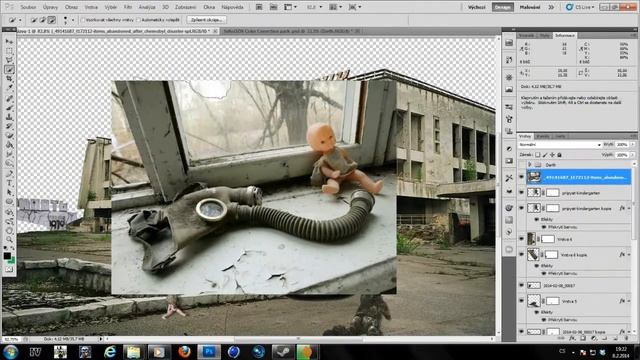Open the Obraz menu
640x360 pixels.
pyautogui.click(x=71, y=7)
